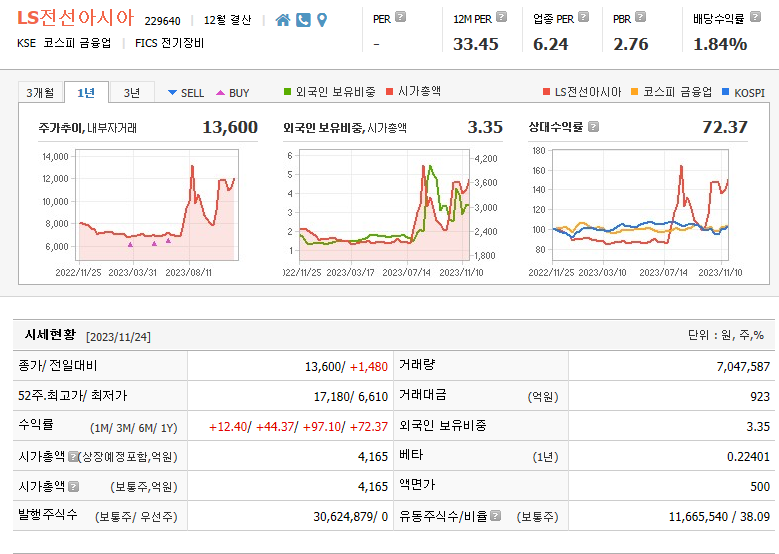Image resolution: width=779 pixels, height=554 pixels.
Task: Click the 거래대금 value 923
Action: (x=760, y=396)
